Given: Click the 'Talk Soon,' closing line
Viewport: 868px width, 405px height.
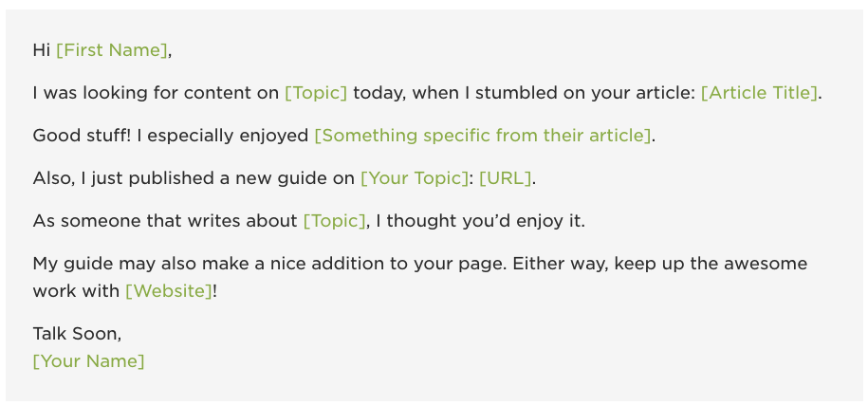Looking at the screenshot, I should 77,334.
